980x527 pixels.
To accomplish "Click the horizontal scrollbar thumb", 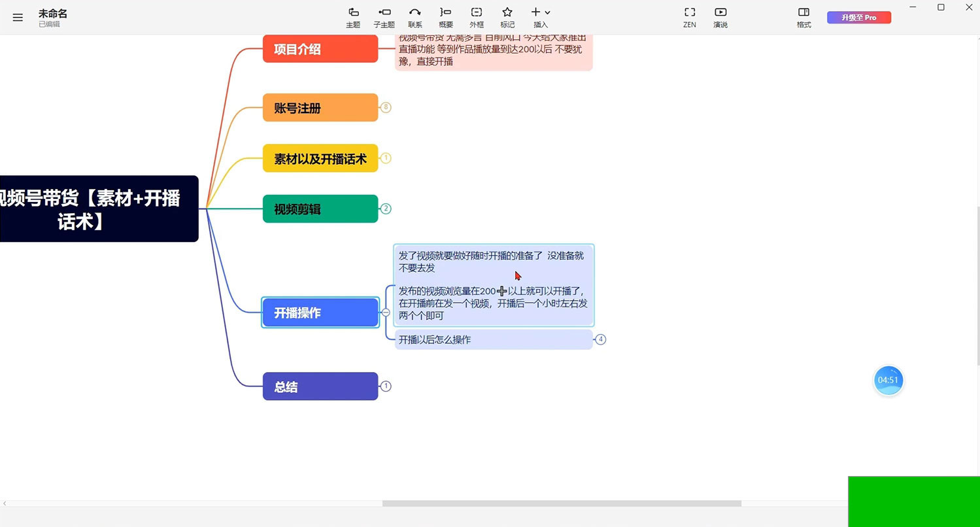I will [561, 503].
